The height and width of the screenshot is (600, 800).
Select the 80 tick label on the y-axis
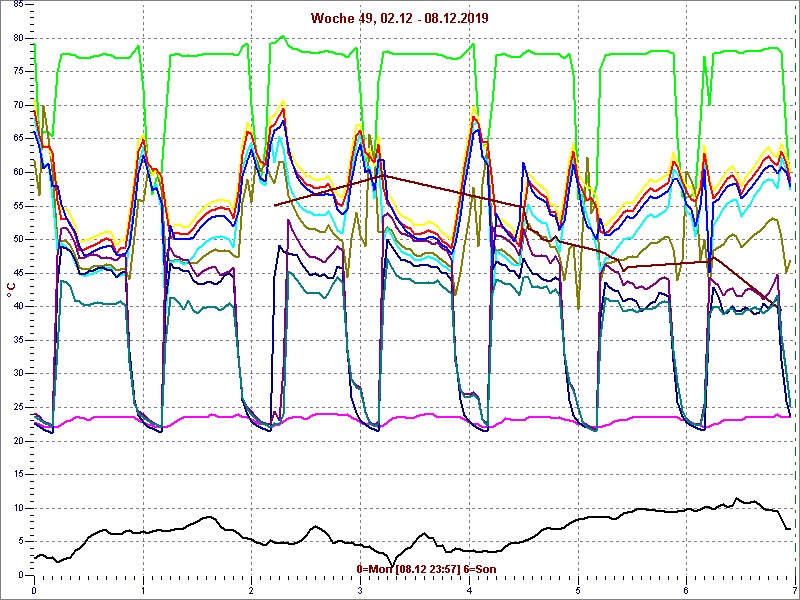17,38
